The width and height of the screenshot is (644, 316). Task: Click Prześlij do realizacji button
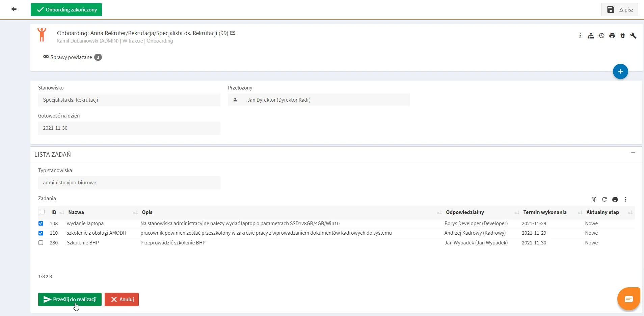[x=70, y=299]
